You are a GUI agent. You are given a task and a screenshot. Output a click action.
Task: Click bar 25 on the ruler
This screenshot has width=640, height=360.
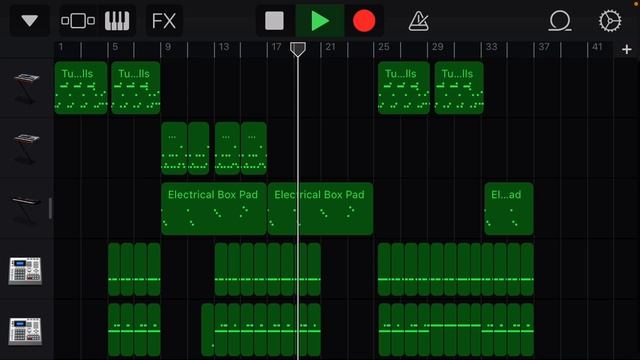384,47
